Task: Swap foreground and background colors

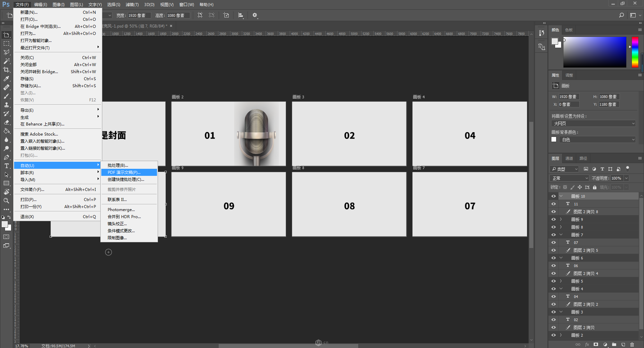Action: tap(9, 217)
